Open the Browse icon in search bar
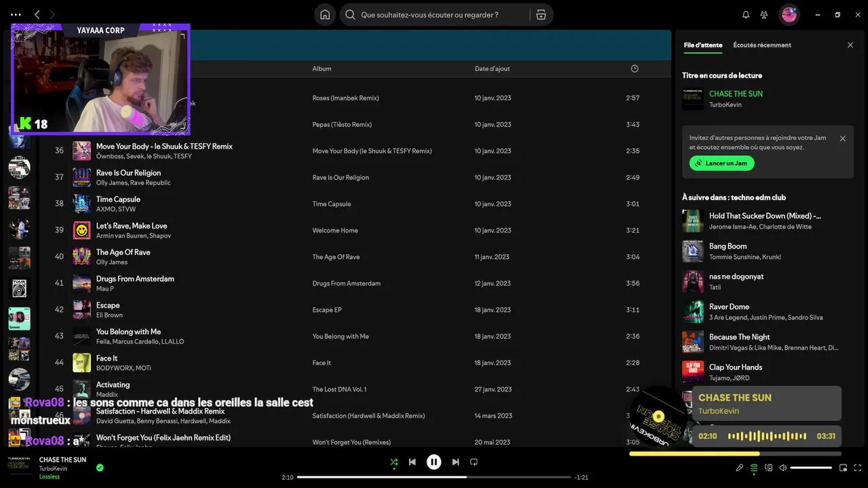 click(540, 14)
